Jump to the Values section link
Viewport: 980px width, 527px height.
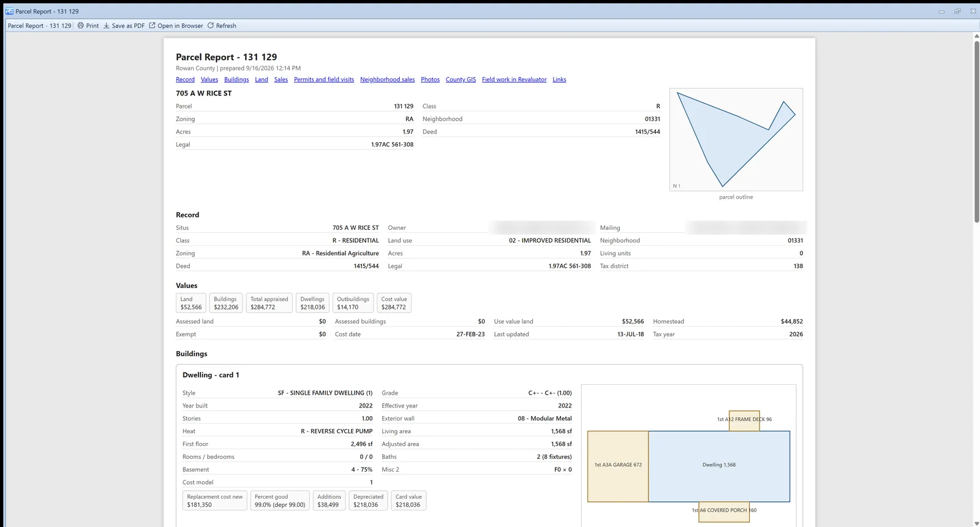(209, 80)
